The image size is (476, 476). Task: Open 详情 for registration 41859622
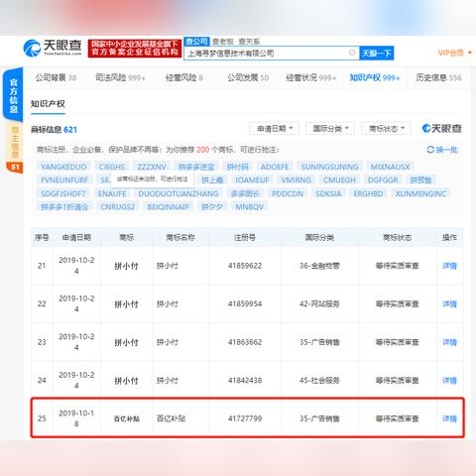[x=449, y=266]
